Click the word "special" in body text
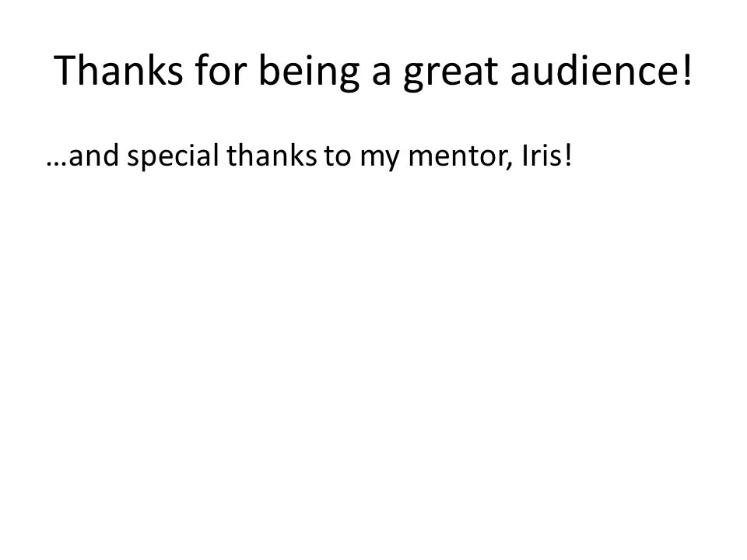747x560 pixels. pos(173,157)
